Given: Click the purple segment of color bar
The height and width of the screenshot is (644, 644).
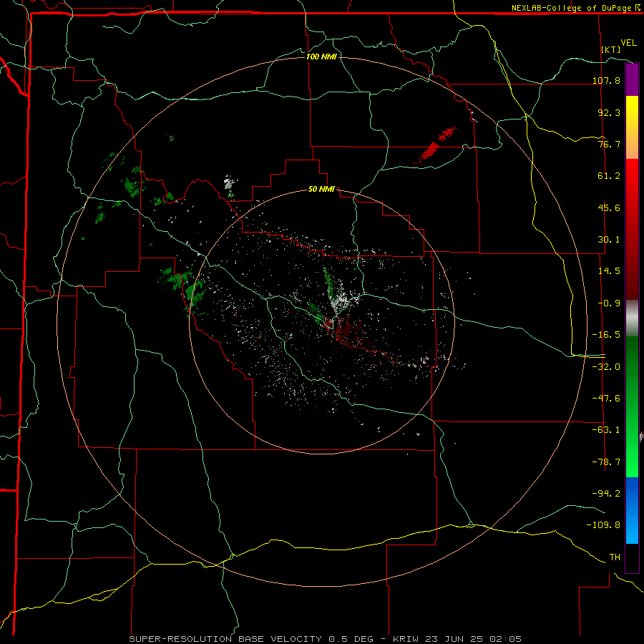Looking at the screenshot, I should pos(632,79).
